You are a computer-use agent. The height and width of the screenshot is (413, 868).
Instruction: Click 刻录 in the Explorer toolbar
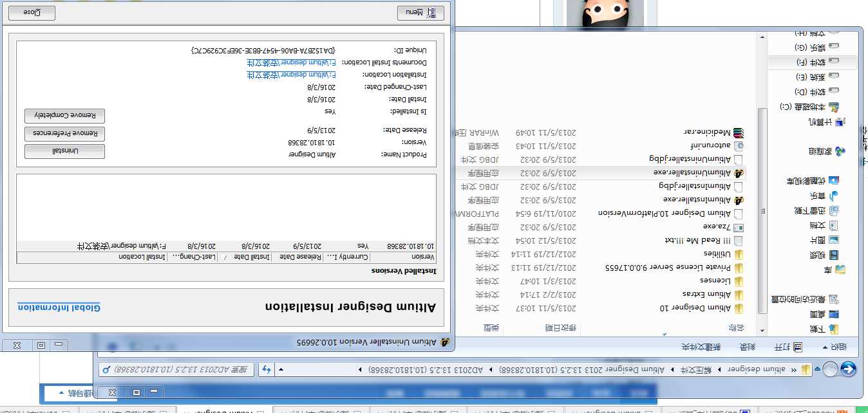point(747,347)
